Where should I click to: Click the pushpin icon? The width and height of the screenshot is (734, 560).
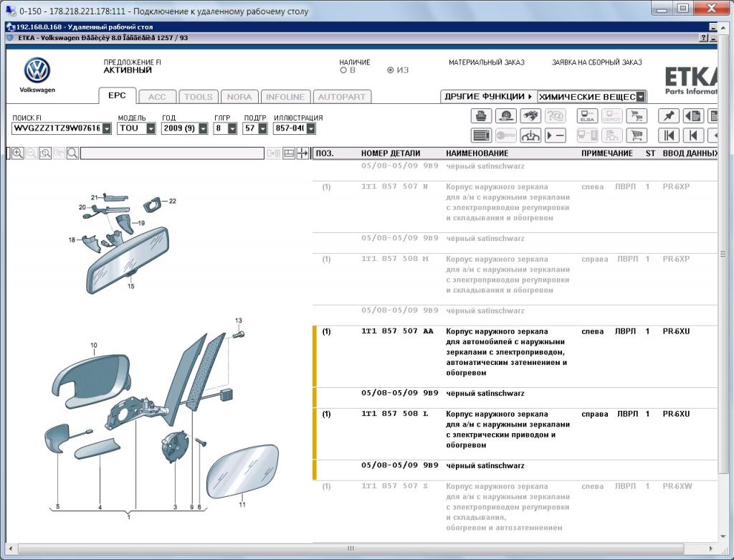pyautogui.click(x=669, y=115)
